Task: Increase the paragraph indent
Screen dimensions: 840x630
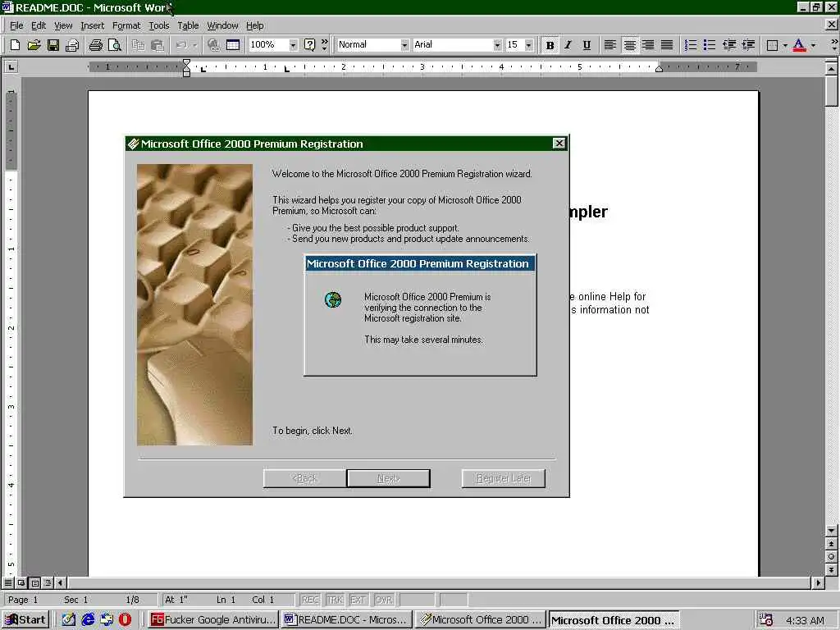Action: pyautogui.click(x=748, y=45)
